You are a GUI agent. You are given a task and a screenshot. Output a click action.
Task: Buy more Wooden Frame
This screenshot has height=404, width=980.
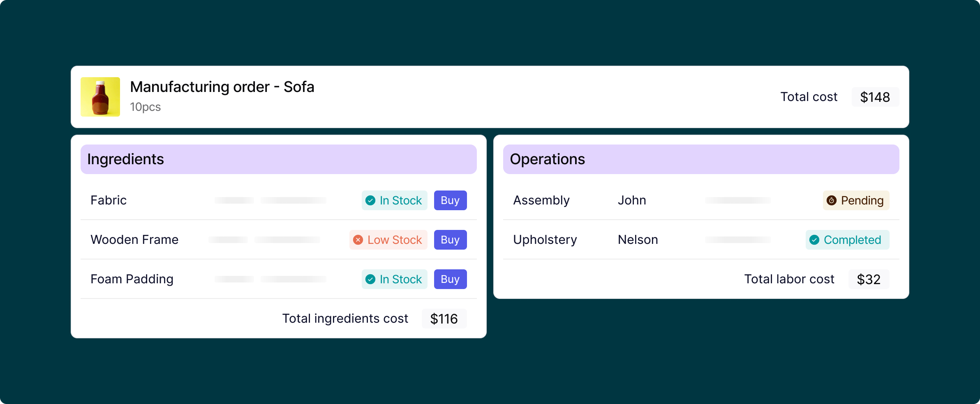coord(451,240)
